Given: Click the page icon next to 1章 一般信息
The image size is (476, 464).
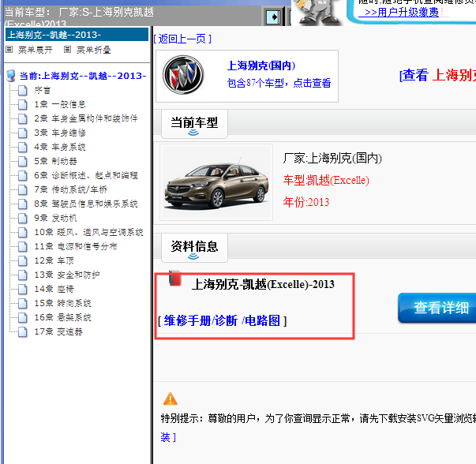Looking at the screenshot, I should coord(22,105).
